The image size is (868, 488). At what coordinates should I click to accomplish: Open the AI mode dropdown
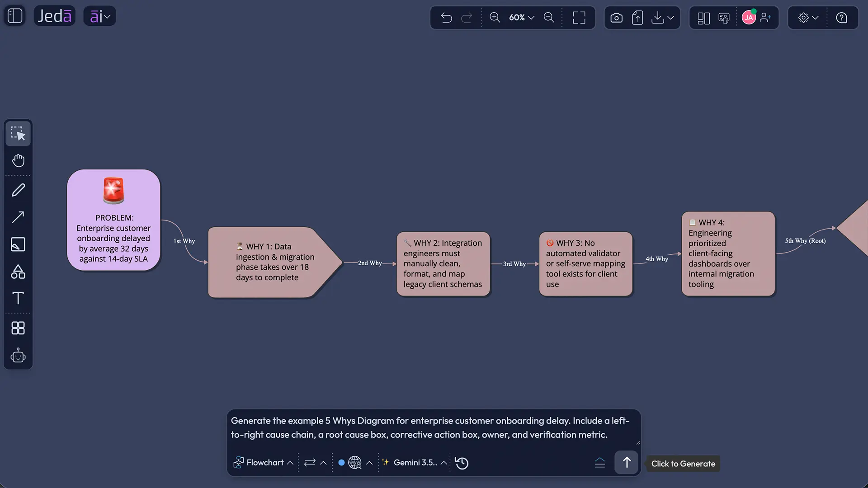tap(100, 16)
